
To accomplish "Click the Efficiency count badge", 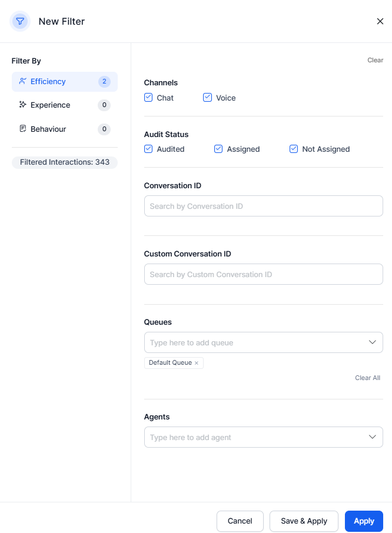I will coord(104,82).
